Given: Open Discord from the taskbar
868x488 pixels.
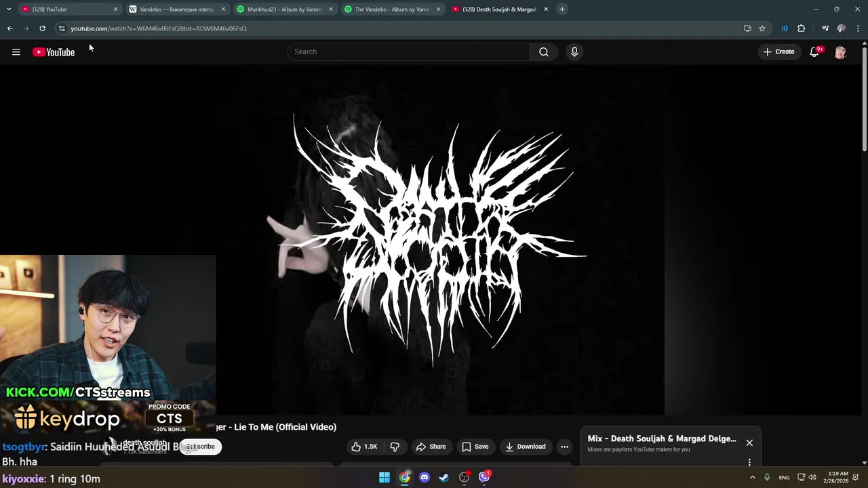Looking at the screenshot, I should coord(425,478).
